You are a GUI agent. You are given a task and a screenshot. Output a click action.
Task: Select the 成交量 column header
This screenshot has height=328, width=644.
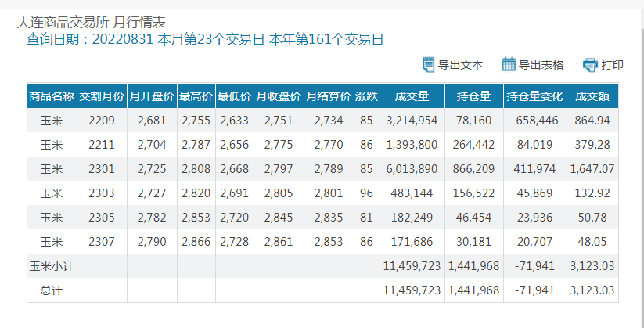(412, 96)
